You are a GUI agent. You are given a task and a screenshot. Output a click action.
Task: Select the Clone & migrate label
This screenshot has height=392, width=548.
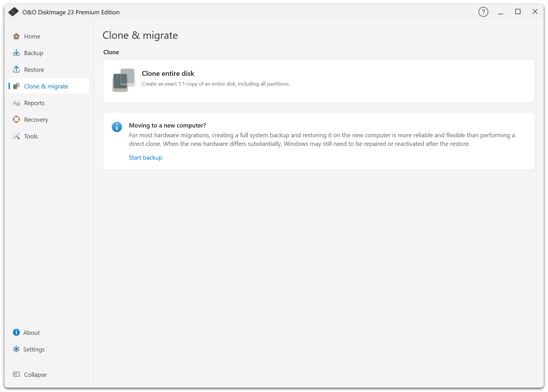coord(46,86)
